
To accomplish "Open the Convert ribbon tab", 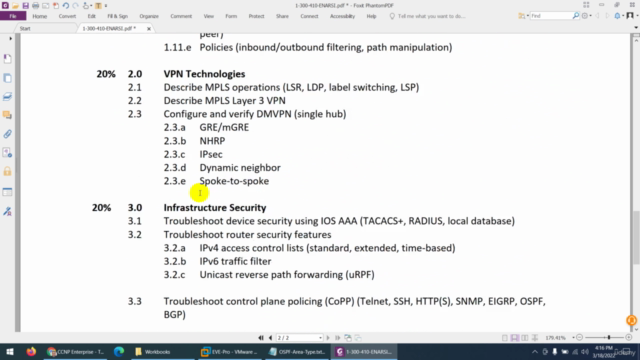I will coord(67,16).
